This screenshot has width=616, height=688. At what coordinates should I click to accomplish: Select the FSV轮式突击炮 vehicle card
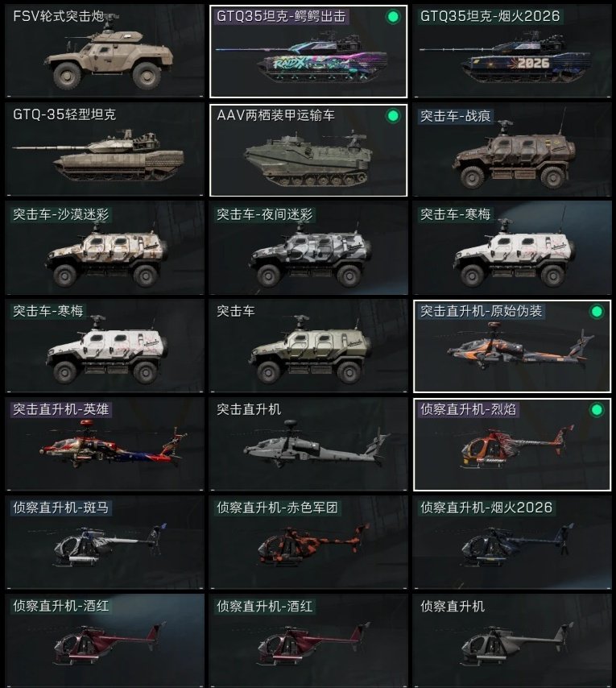point(105,51)
